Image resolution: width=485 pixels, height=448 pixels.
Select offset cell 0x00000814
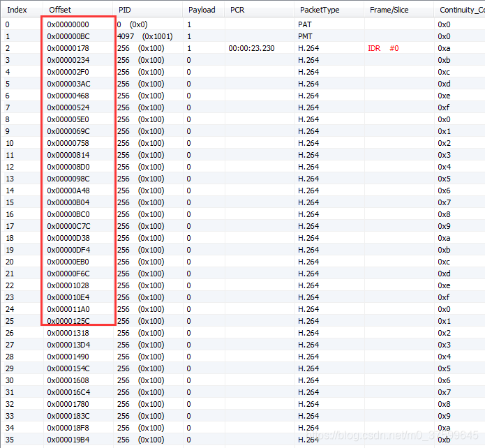point(68,155)
